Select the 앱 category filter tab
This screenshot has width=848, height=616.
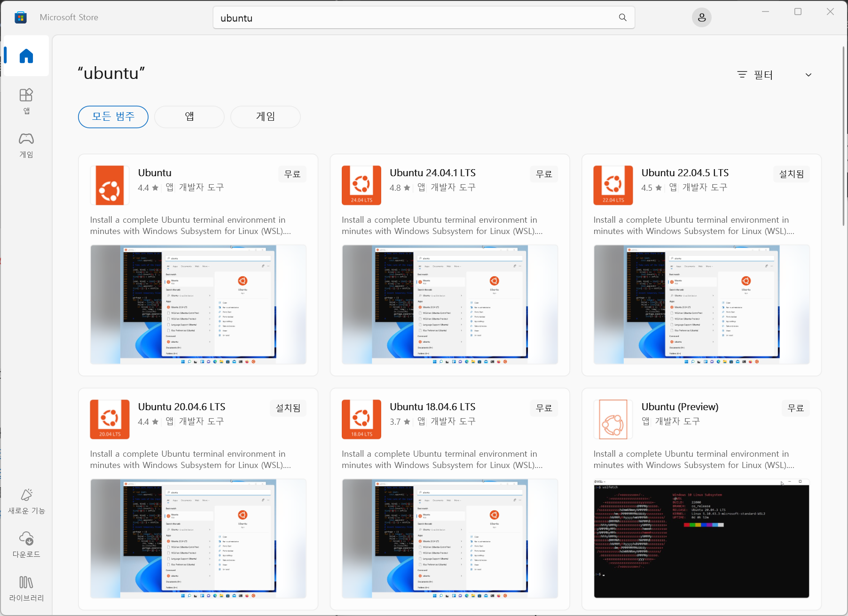(189, 117)
